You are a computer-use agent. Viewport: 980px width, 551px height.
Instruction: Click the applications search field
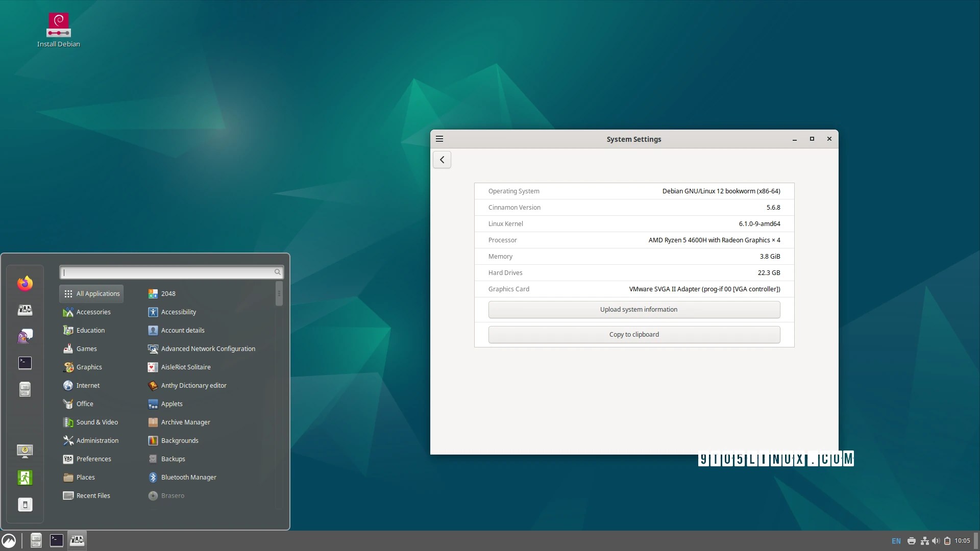[x=168, y=272]
